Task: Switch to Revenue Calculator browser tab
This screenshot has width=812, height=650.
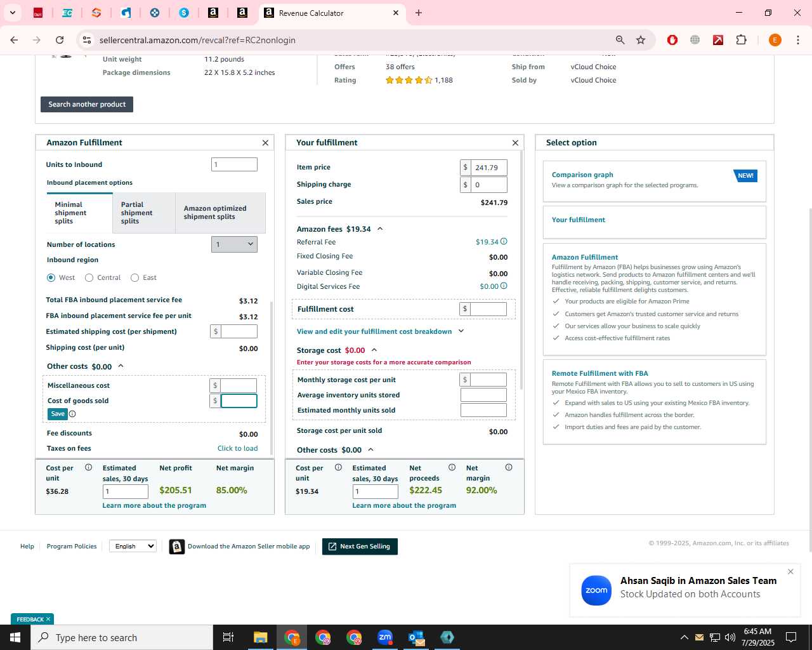Action: click(x=331, y=13)
